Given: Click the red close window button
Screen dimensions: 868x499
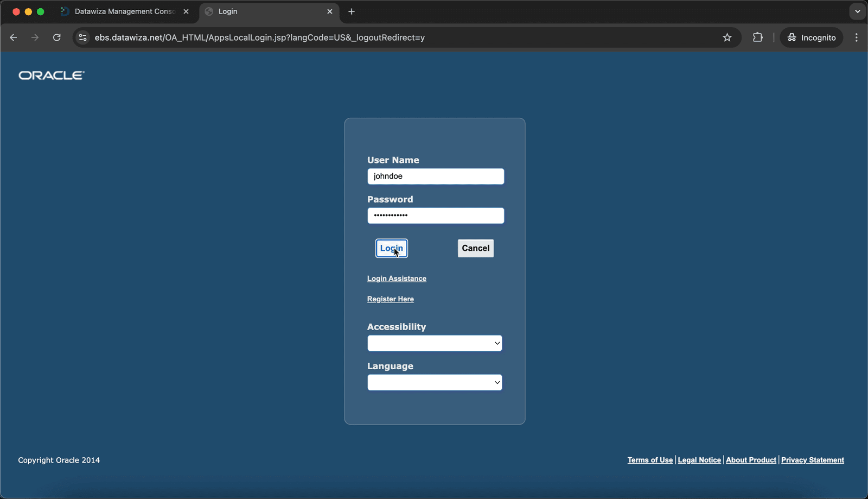Looking at the screenshot, I should [x=16, y=11].
